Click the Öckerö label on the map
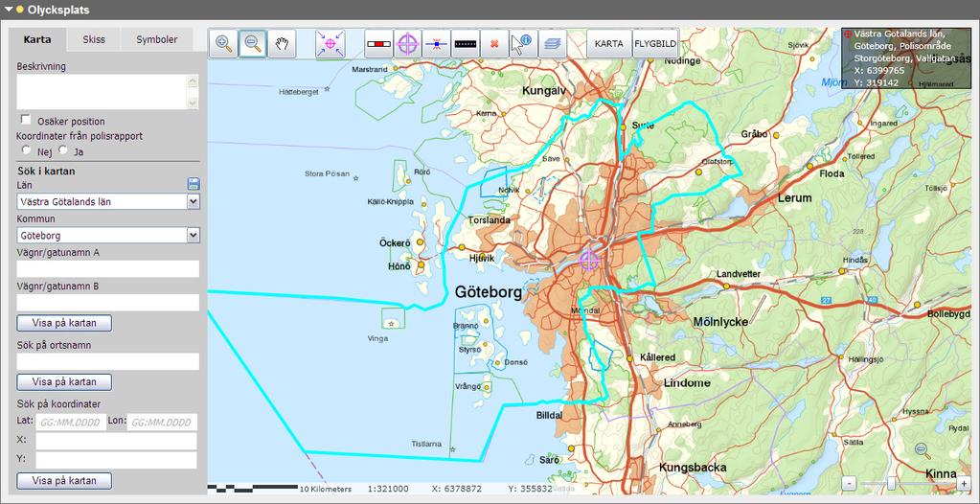Viewport: 980px width, 504px height. tap(395, 242)
